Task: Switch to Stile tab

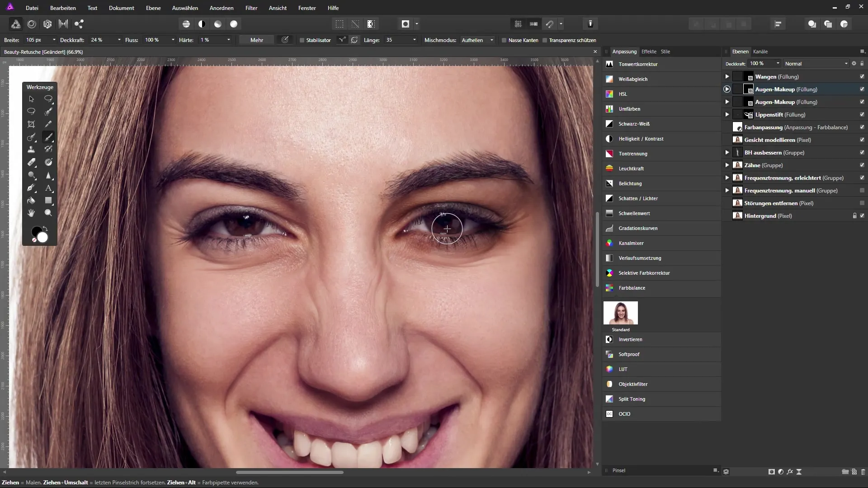Action: [665, 52]
